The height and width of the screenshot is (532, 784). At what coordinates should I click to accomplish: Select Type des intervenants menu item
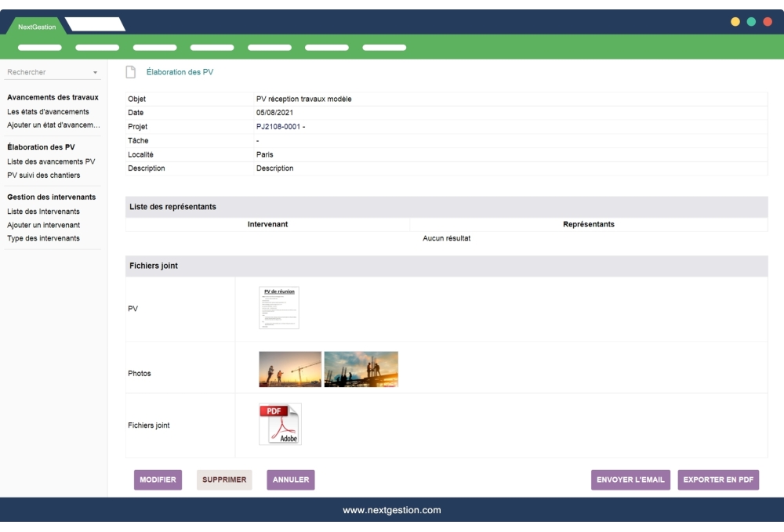[x=43, y=238]
